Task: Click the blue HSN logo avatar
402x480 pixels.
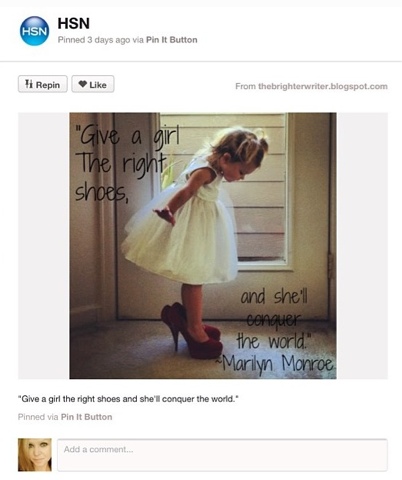Action: 34,31
